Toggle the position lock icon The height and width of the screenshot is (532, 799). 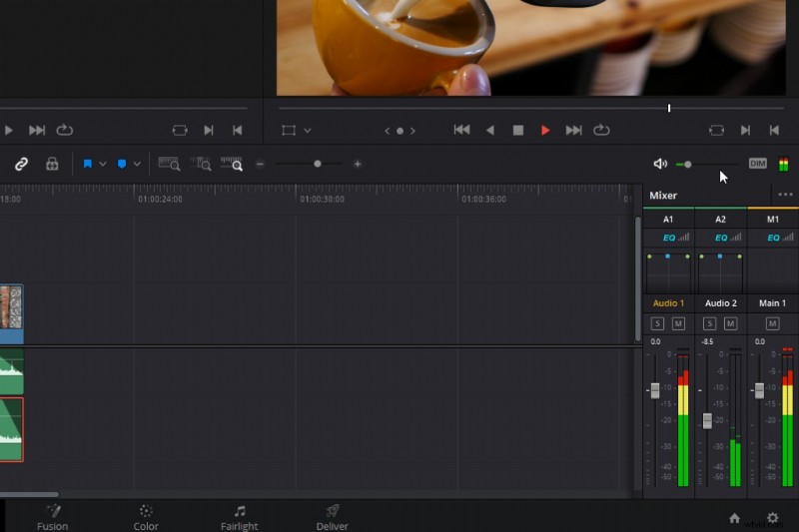click(x=52, y=164)
